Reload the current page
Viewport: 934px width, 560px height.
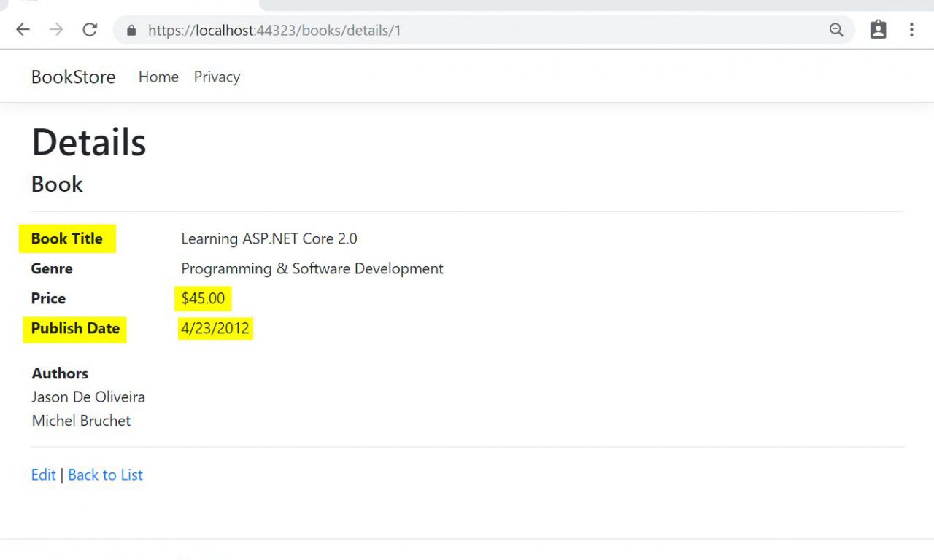[x=90, y=30]
